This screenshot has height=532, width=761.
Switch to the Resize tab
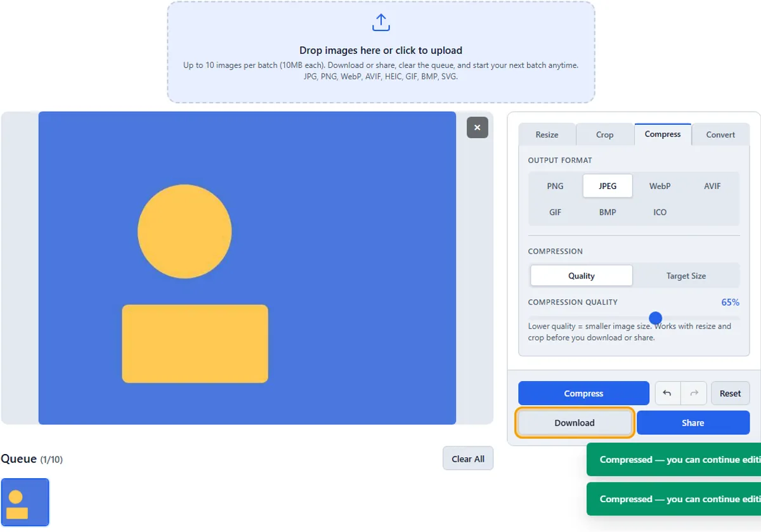click(547, 134)
